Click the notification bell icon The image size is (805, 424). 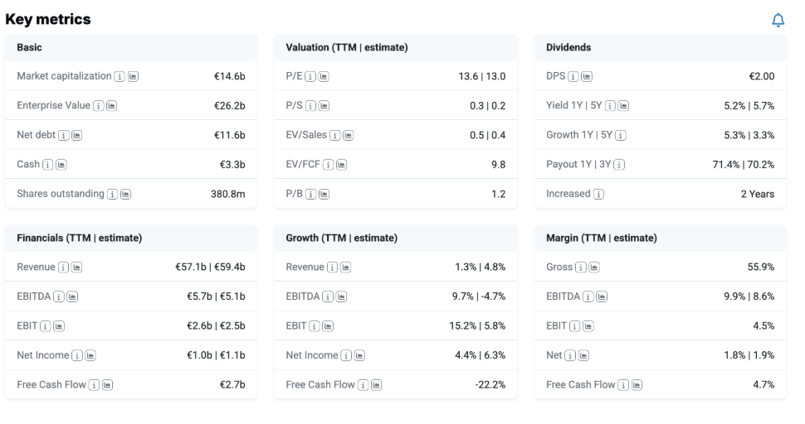pyautogui.click(x=778, y=20)
